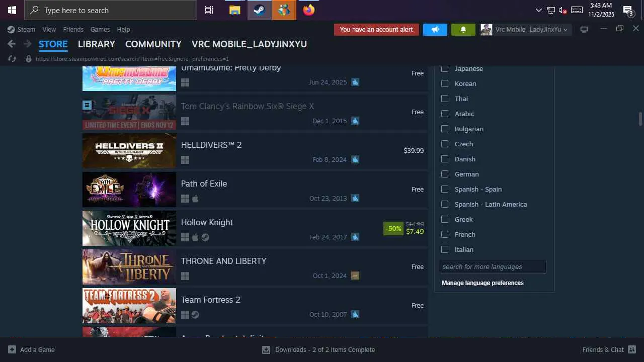
Task: Click the Friends & Chat icon
Action: pos(632,349)
